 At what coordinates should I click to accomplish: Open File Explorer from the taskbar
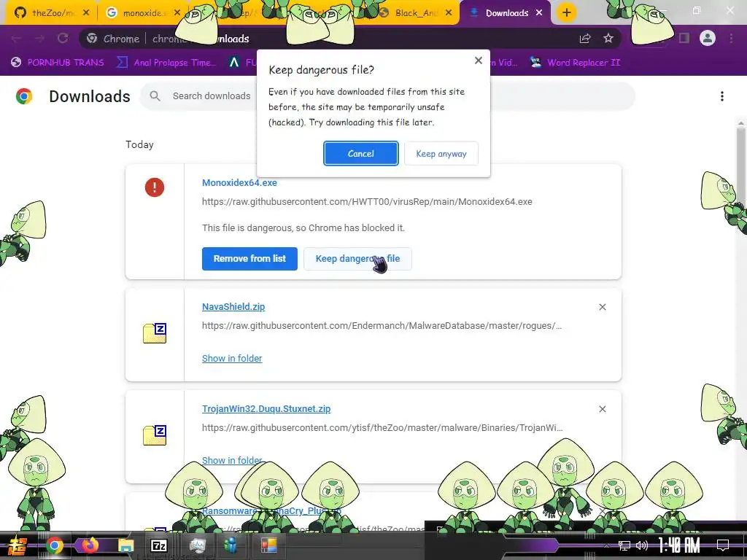click(125, 545)
